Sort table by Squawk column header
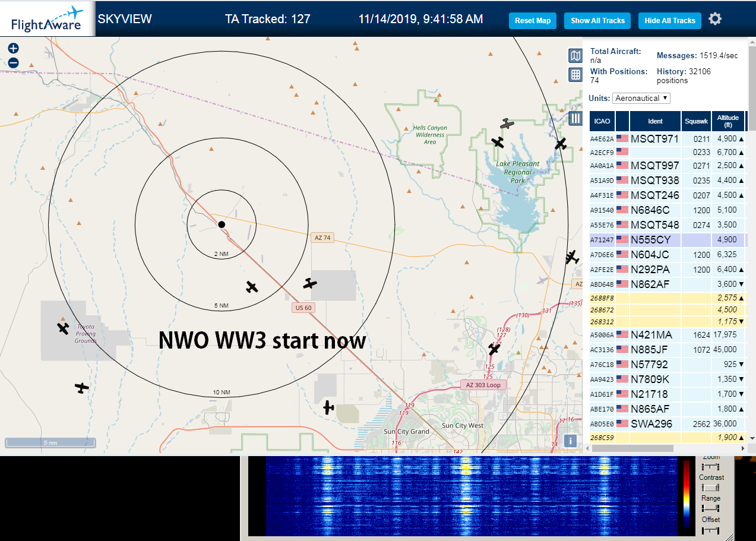Image resolution: width=756 pixels, height=541 pixels. (696, 121)
